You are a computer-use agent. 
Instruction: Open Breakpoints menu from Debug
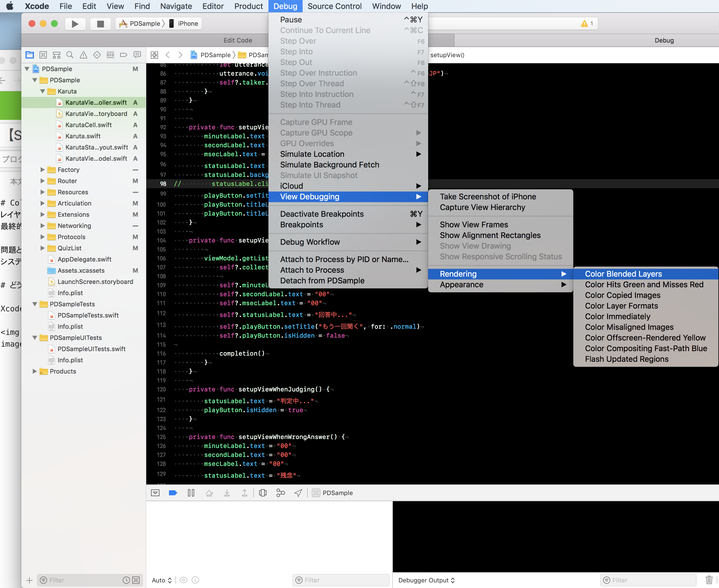302,225
